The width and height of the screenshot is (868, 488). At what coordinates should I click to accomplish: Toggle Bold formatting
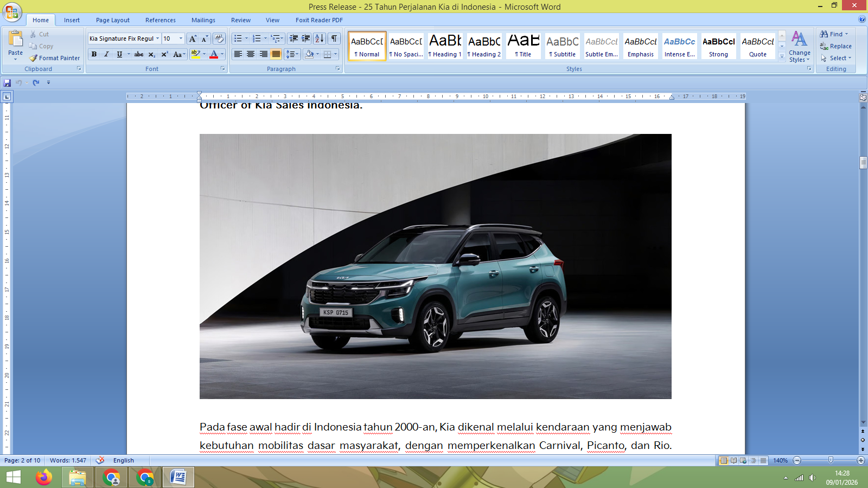(x=94, y=54)
